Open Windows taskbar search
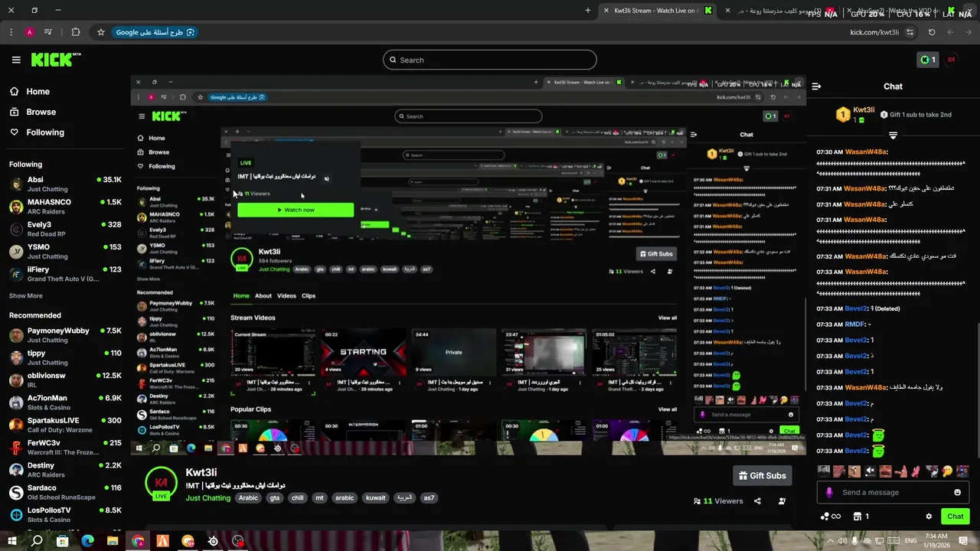Image resolution: width=980 pixels, height=551 pixels. 37,541
